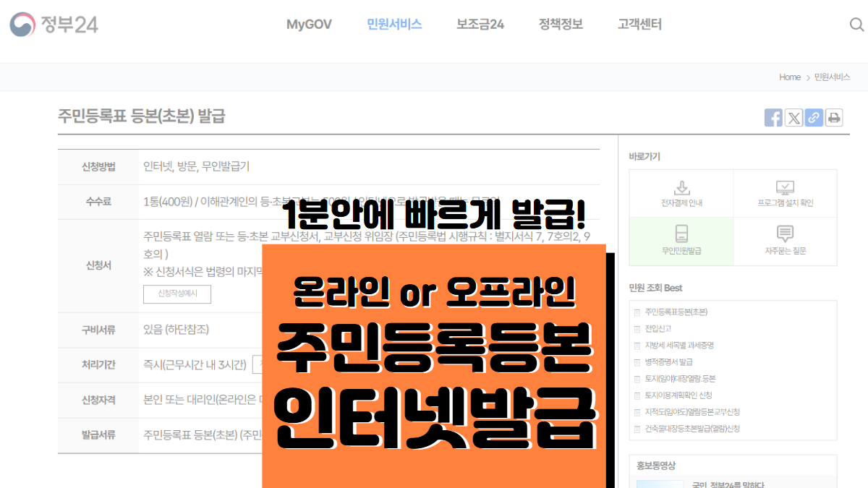This screenshot has height=488, width=868.
Task: Share page on X icon
Action: [793, 118]
